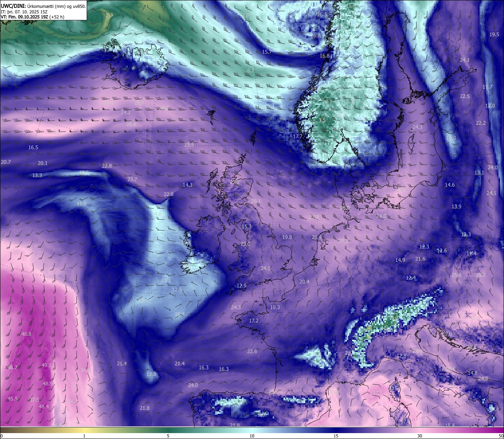Click the 16.5 value label
This screenshot has width=504, height=439.
pyautogui.click(x=33, y=148)
